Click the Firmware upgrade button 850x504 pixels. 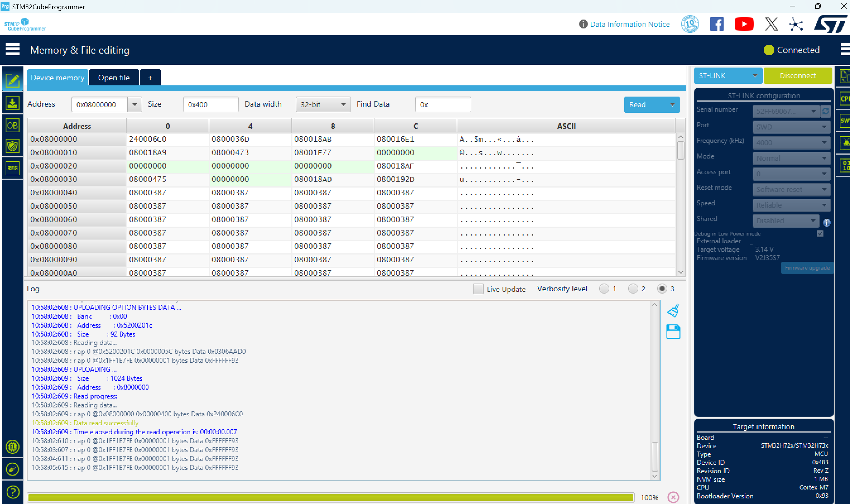coord(807,268)
